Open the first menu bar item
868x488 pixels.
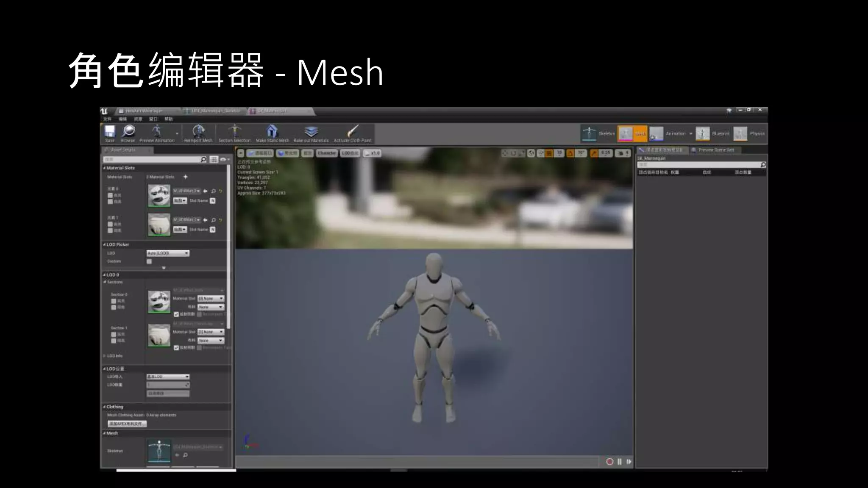108,119
